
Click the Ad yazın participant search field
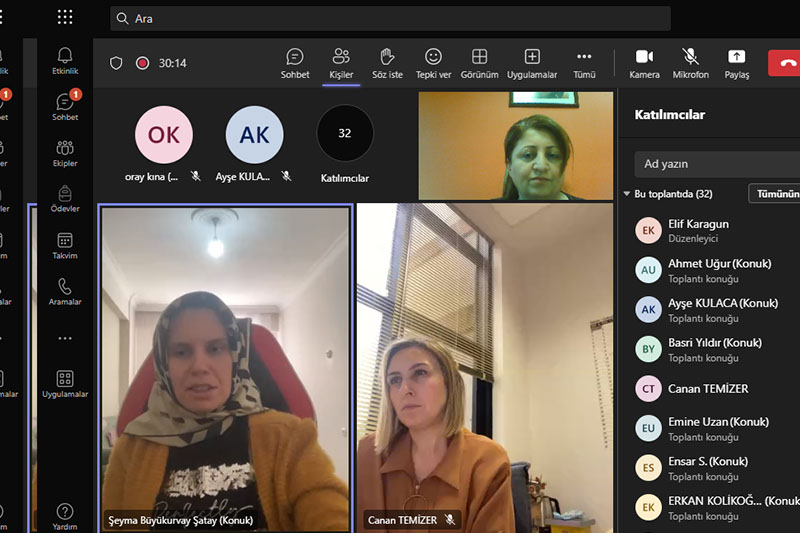click(718, 163)
